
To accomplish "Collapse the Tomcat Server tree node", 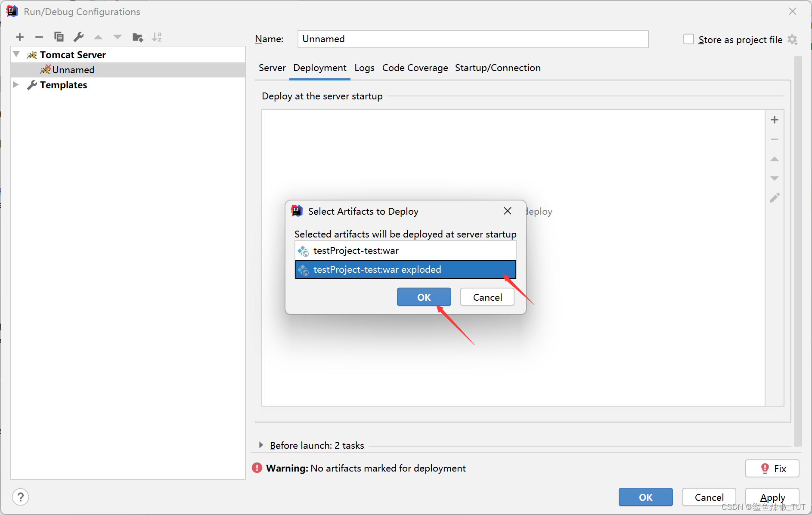I will click(16, 54).
